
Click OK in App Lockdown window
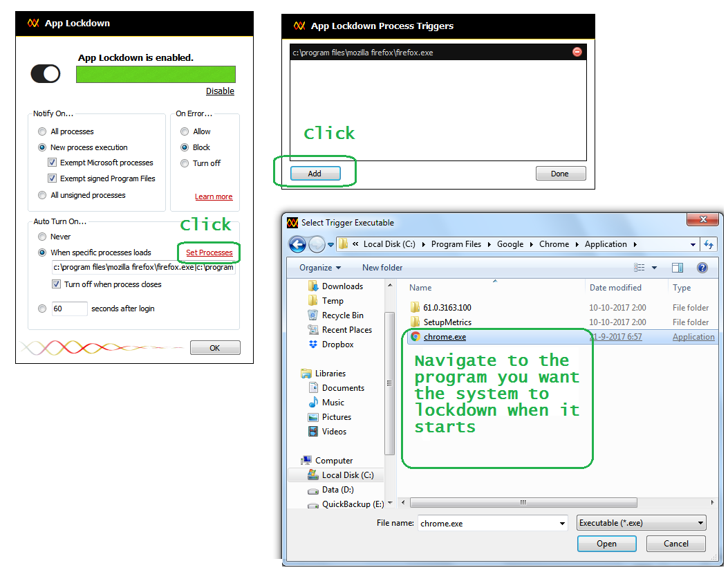tap(215, 347)
